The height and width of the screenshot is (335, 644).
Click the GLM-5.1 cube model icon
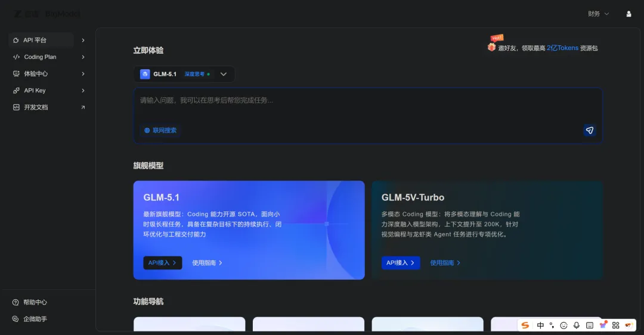145,75
